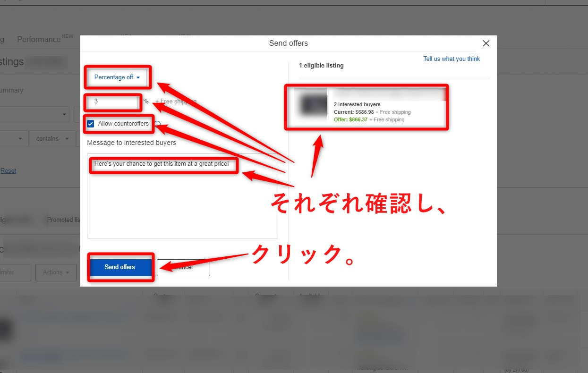This screenshot has width=588, height=373.
Task: Click the Send offers button
Action: (x=120, y=267)
